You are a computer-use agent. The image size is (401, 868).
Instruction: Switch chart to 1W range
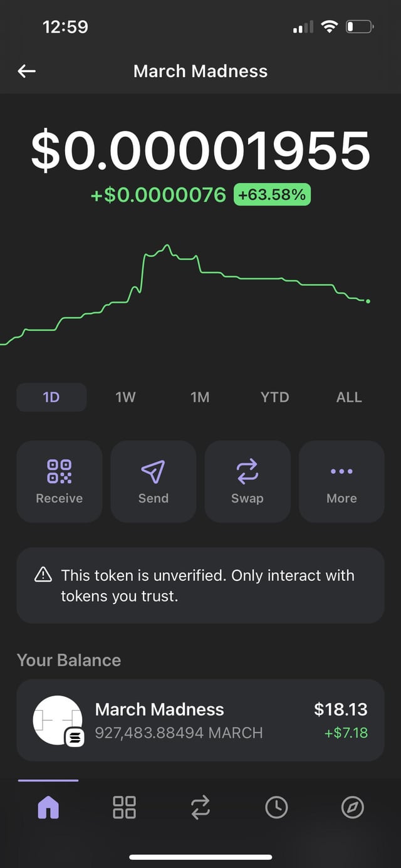click(126, 397)
